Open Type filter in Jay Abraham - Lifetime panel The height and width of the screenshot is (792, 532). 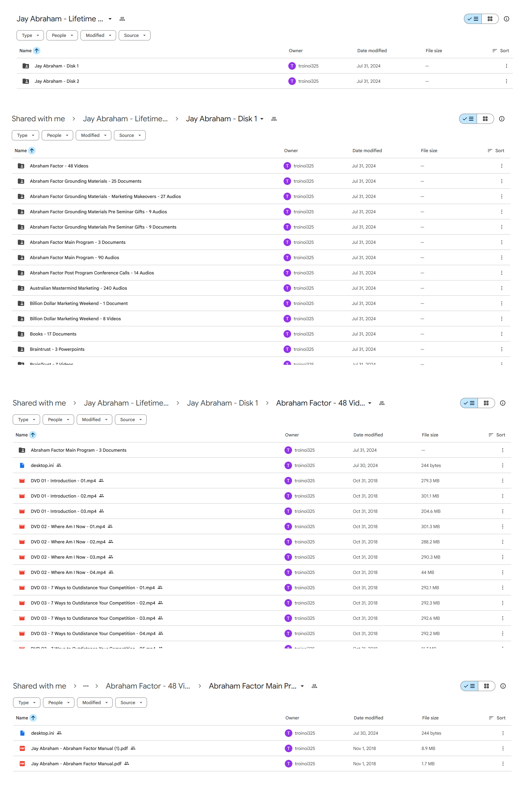click(x=30, y=35)
